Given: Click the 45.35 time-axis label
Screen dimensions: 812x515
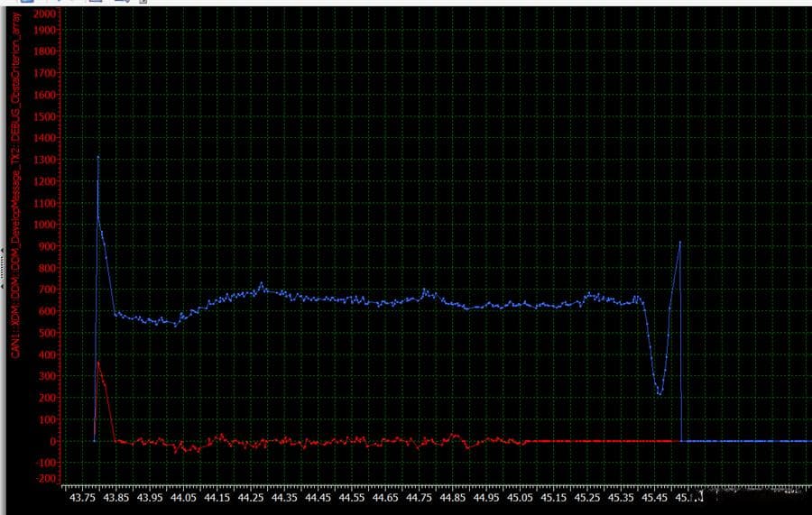Looking at the screenshot, I should 621,498.
